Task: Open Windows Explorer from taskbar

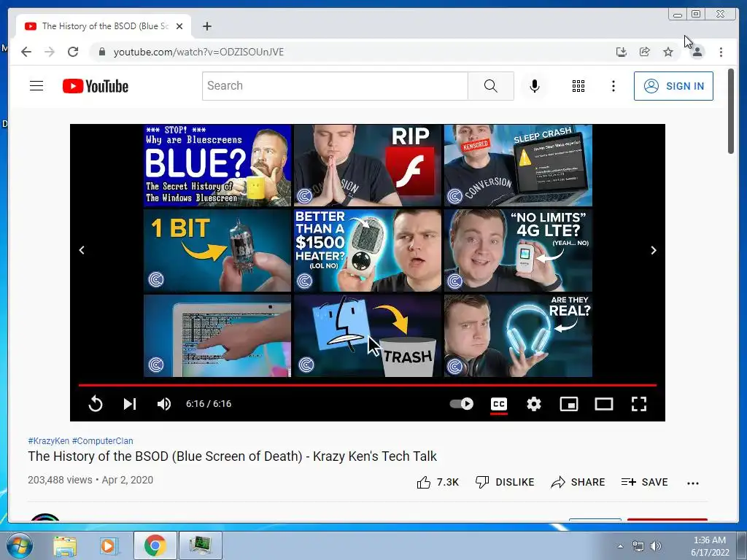Action: [65, 545]
